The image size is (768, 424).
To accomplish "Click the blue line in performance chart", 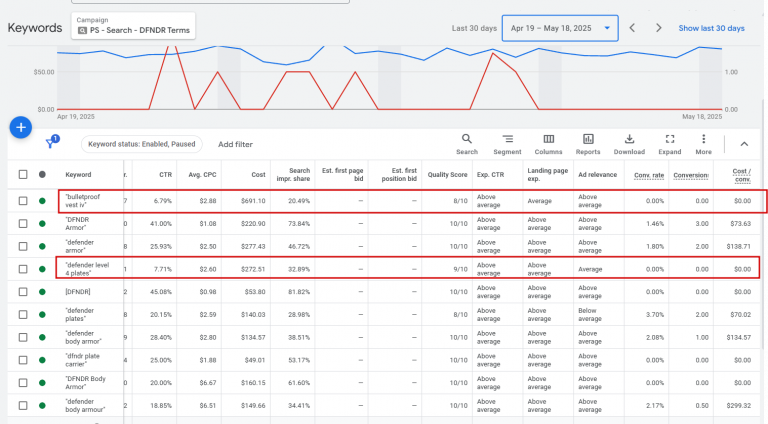I will [x=389, y=53].
